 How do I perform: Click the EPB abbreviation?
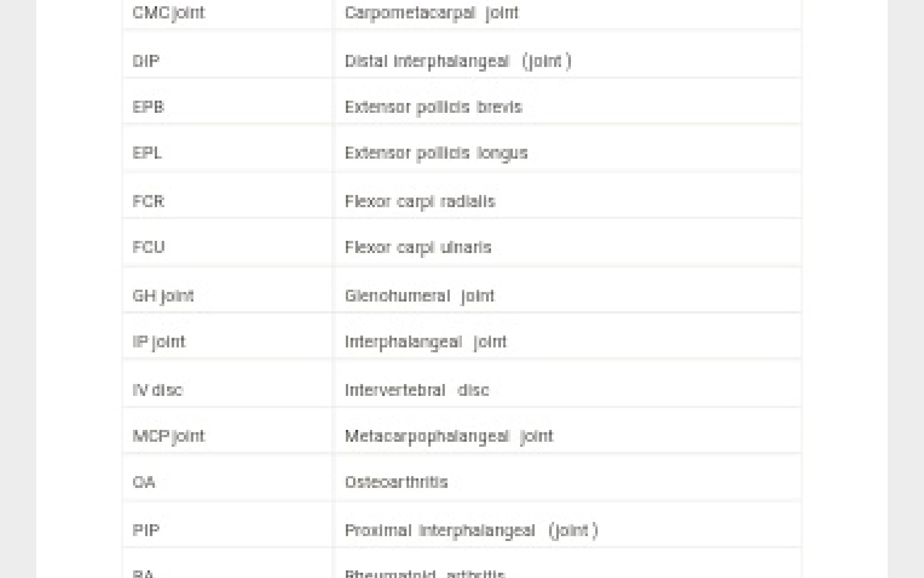pos(148,107)
